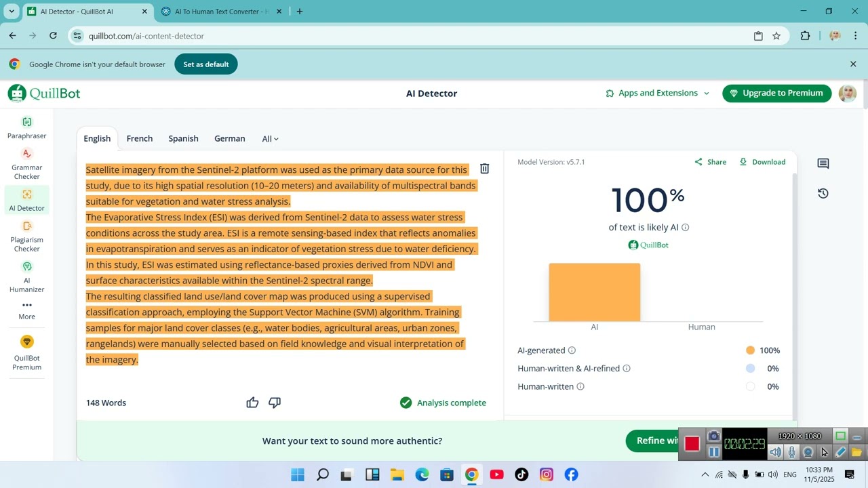
Task: Open the Chrome tab search dropdown
Action: (x=12, y=12)
